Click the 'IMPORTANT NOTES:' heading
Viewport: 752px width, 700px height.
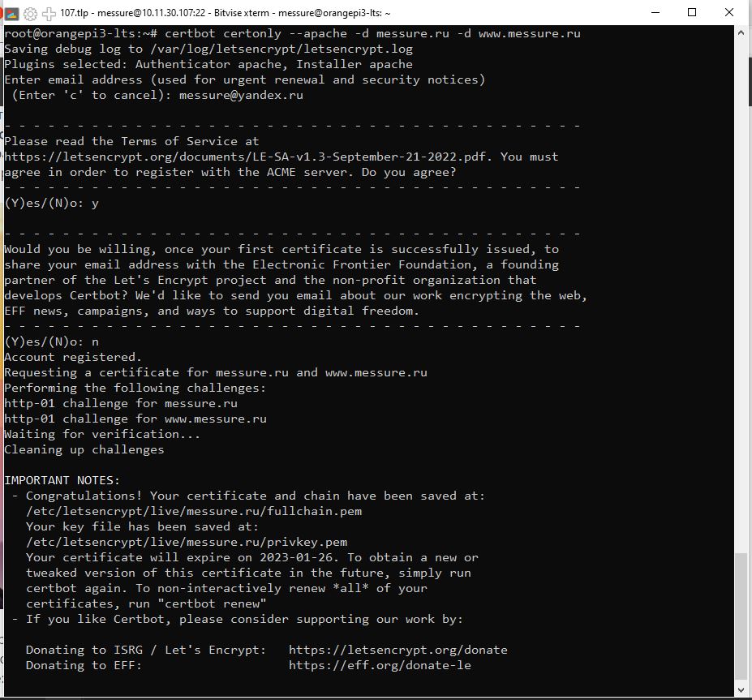click(x=62, y=480)
